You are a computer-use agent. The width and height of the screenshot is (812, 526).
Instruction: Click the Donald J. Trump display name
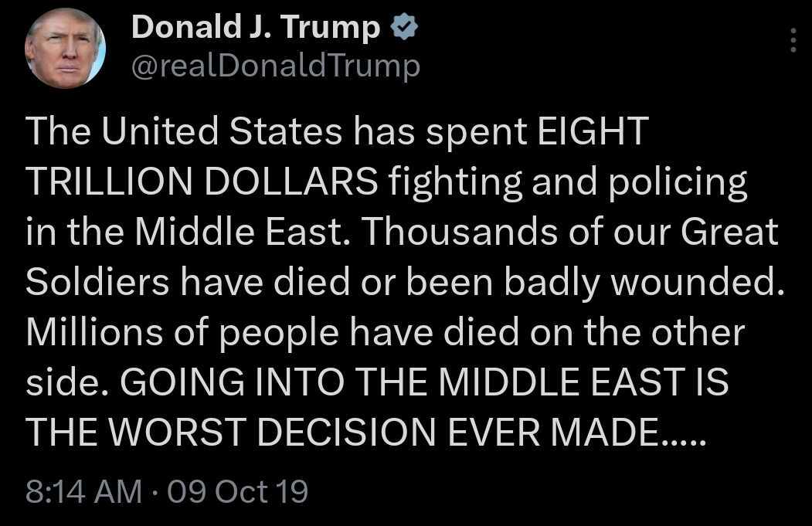coord(255,29)
